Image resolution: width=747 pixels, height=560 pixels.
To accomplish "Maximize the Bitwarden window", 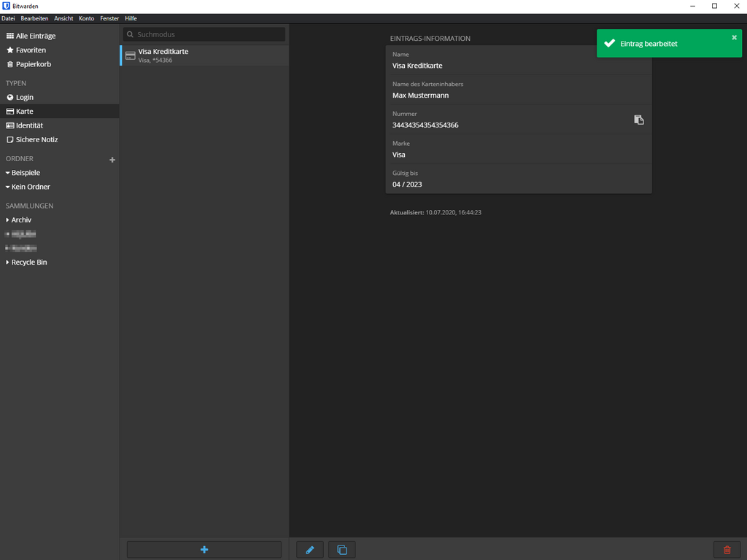I will pyautogui.click(x=715, y=6).
